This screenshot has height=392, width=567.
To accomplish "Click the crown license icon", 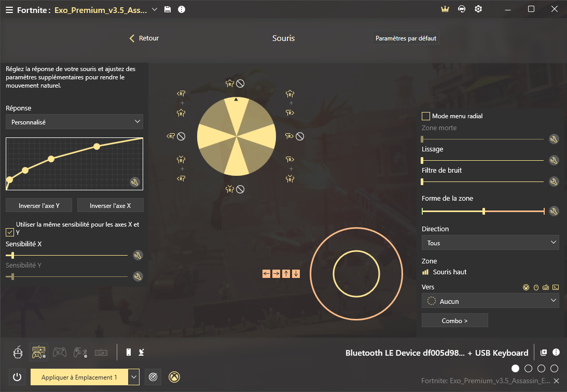I will (445, 9).
